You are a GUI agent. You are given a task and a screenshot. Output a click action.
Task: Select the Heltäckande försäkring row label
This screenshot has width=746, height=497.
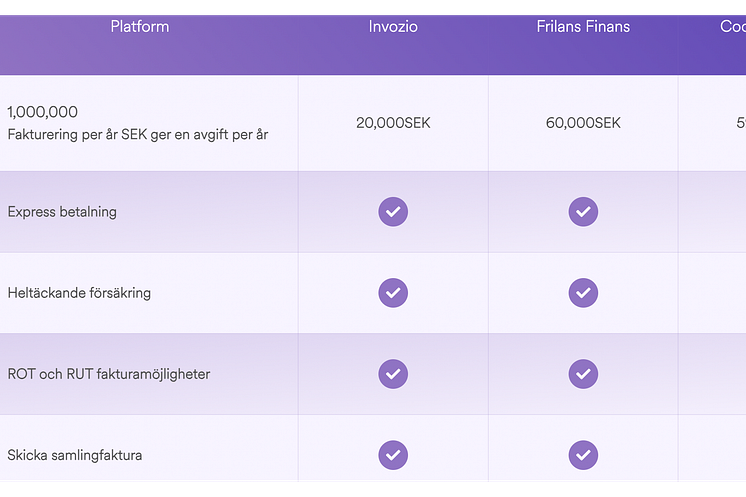[x=79, y=293]
